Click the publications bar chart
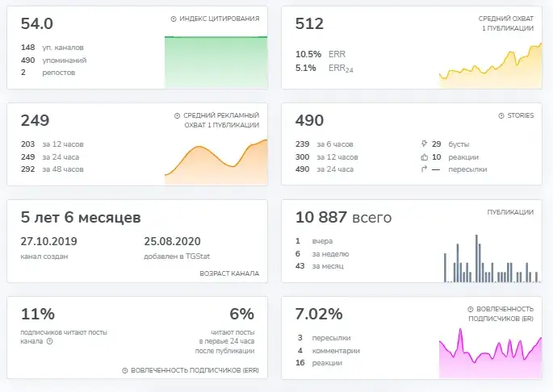Viewport: 553px width, 392px height. 492,258
